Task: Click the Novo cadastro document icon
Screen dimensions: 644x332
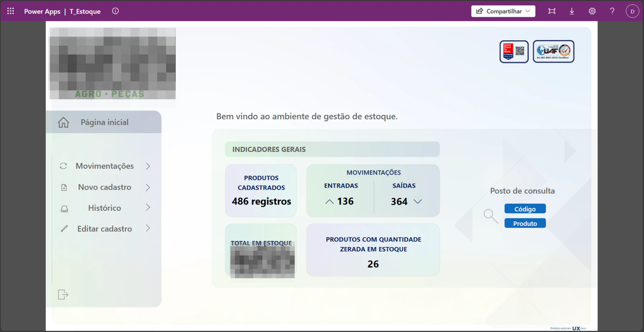Action: point(64,188)
